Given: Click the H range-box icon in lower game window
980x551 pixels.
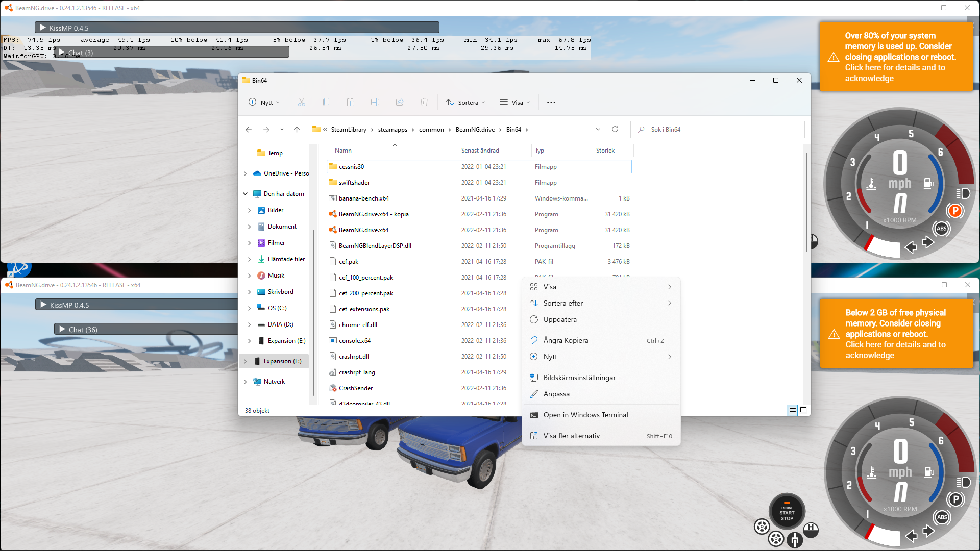Looking at the screenshot, I should tap(811, 529).
